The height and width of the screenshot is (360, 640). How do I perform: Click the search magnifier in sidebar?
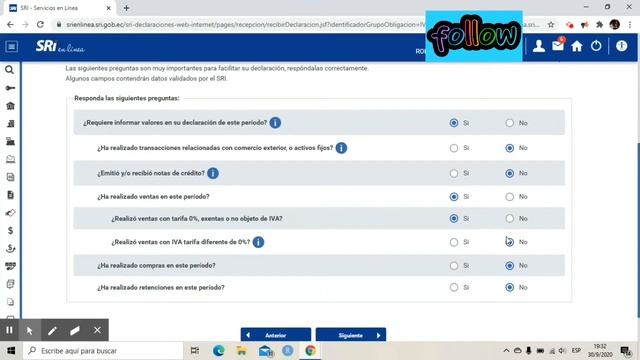click(x=10, y=70)
